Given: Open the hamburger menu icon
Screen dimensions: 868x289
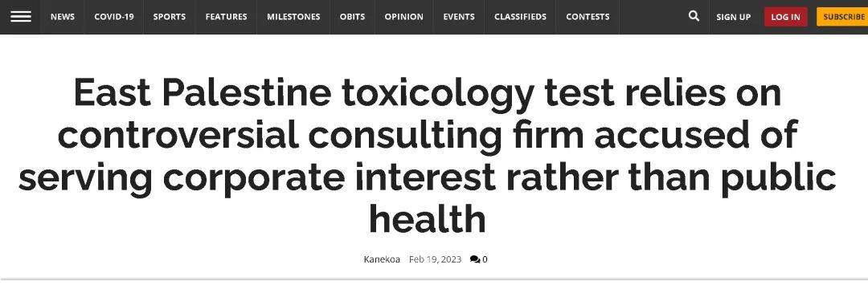Looking at the screenshot, I should (20, 17).
